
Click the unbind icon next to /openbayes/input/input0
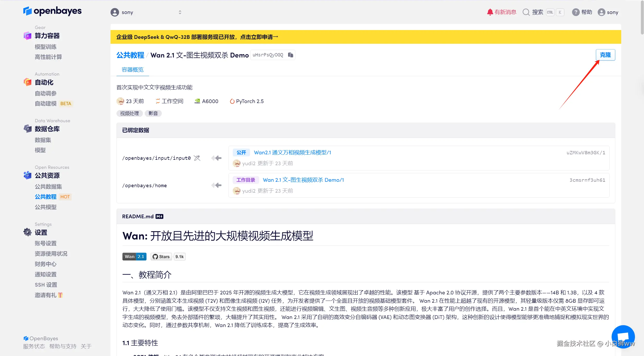[197, 158]
